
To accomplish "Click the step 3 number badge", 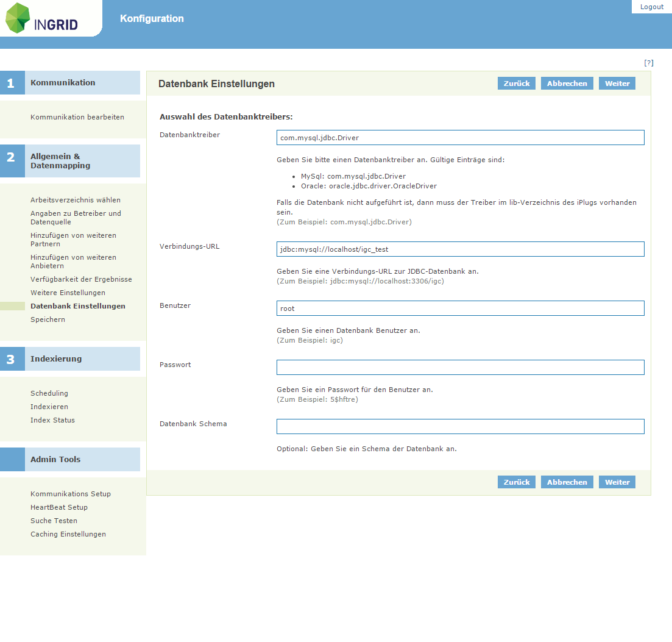I will pos(12,358).
